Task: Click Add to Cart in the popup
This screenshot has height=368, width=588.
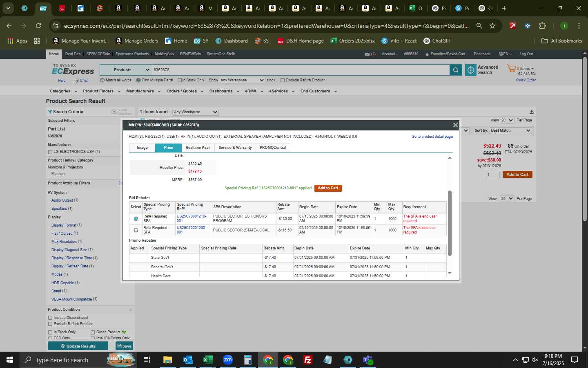Action: pos(328,188)
